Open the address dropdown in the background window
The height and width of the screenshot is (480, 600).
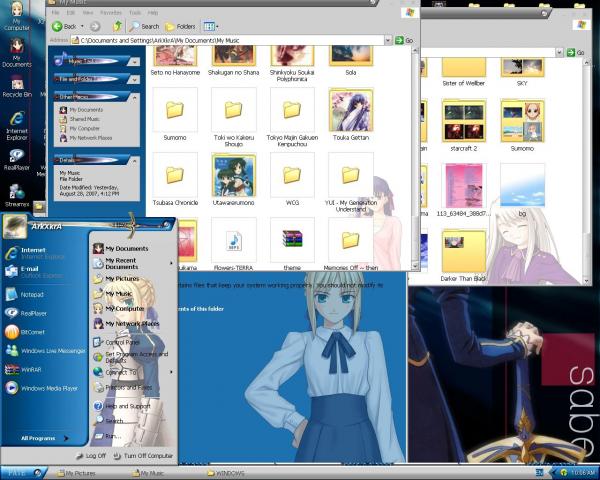559,52
